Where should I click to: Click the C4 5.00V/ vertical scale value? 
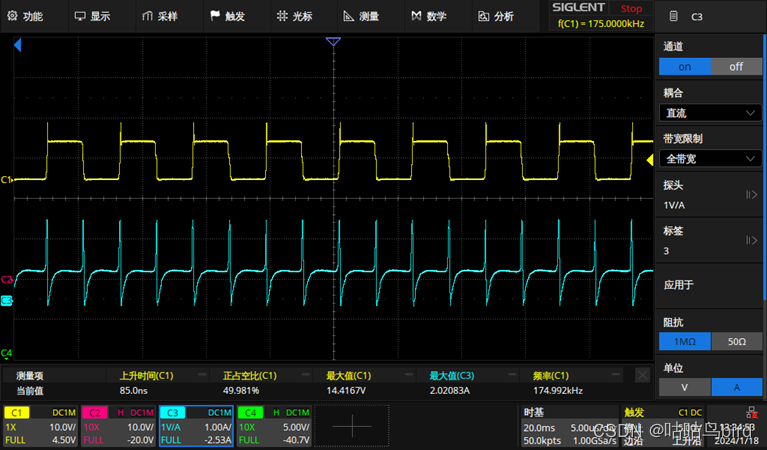point(296,427)
